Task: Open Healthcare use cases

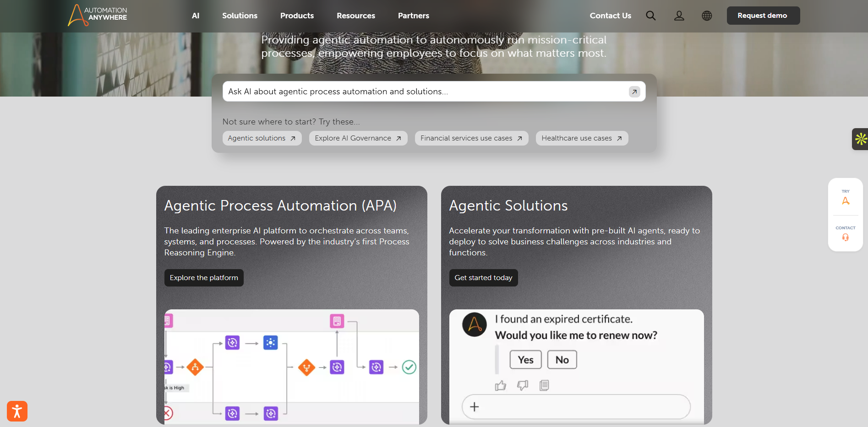Action: [581, 138]
